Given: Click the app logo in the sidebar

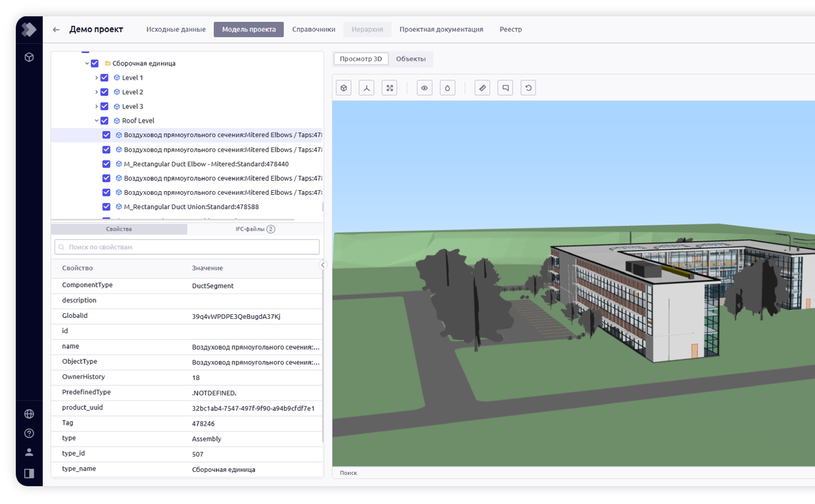Looking at the screenshot, I should click(29, 29).
